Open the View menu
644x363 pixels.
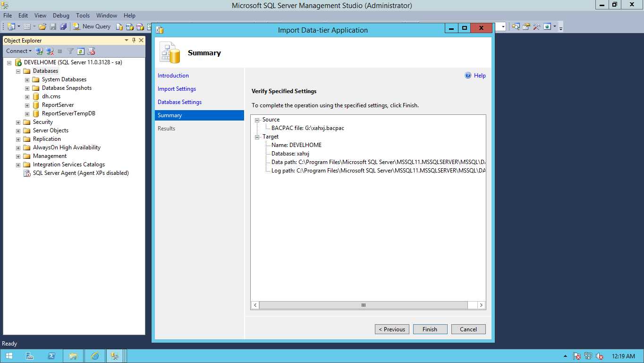[40, 16]
